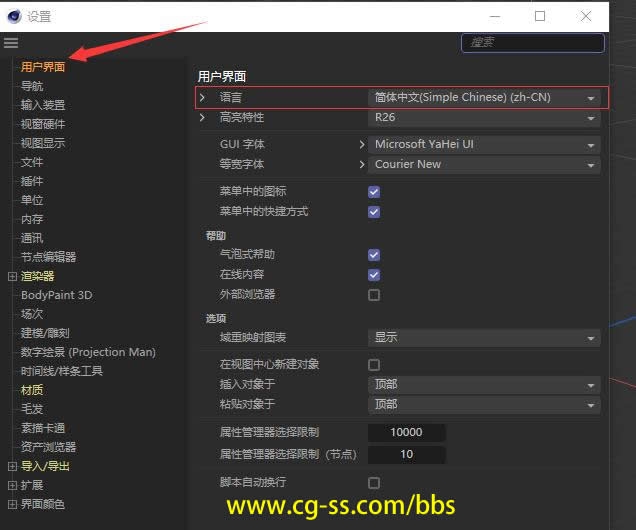Image resolution: width=636 pixels, height=530 pixels.
Task: Click the 属性管理器选择限制 value field
Action: click(x=407, y=433)
